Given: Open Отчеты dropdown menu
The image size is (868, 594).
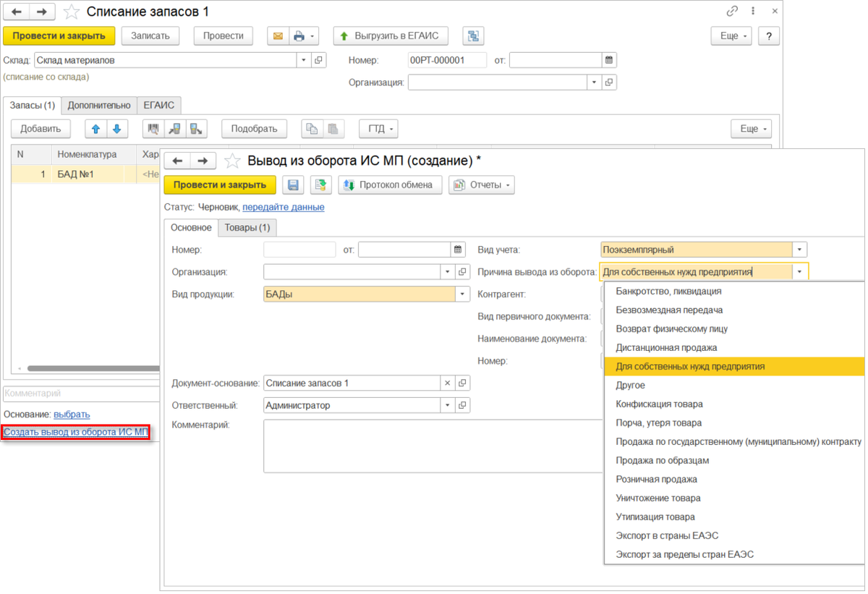Looking at the screenshot, I should coord(482,185).
